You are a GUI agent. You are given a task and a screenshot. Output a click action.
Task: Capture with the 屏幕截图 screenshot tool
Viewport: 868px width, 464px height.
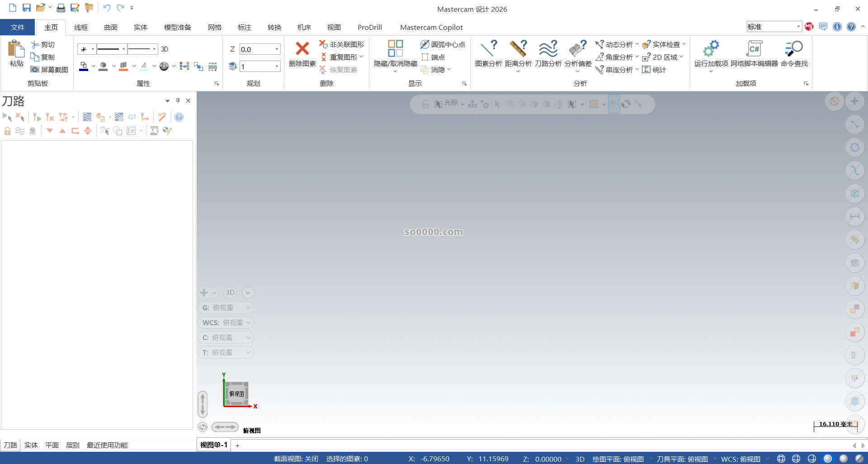coord(49,69)
